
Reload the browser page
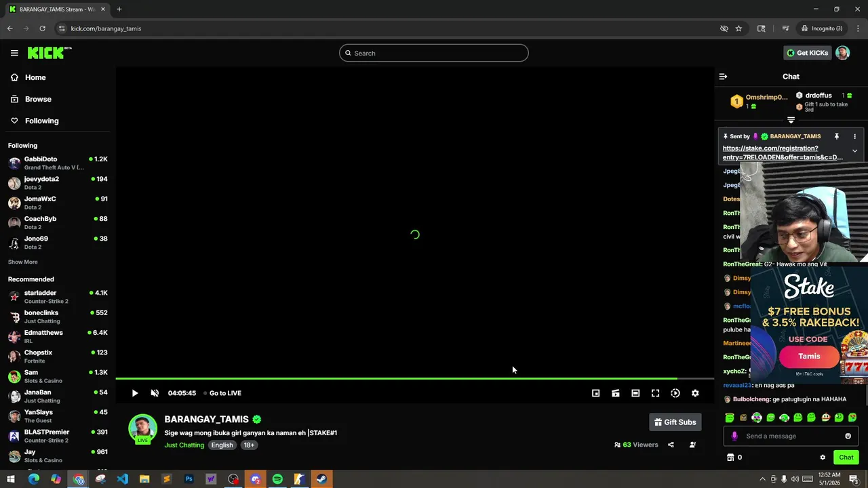tap(42, 28)
